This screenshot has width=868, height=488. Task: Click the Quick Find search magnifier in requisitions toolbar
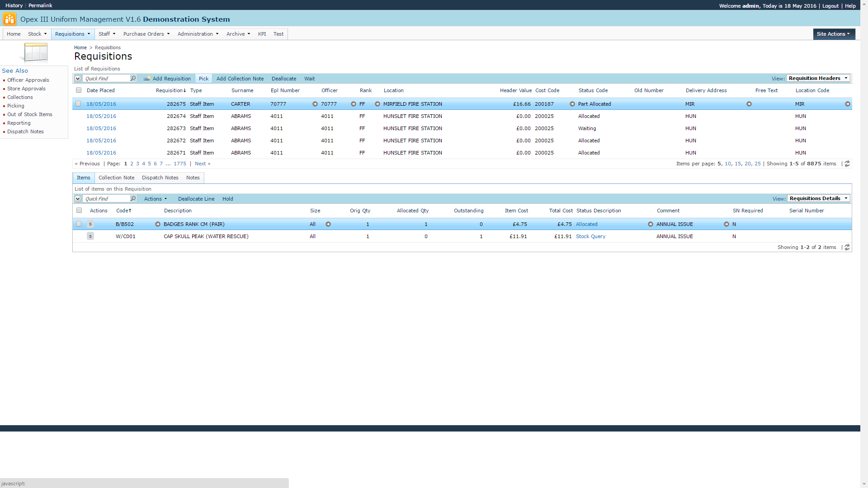133,78
